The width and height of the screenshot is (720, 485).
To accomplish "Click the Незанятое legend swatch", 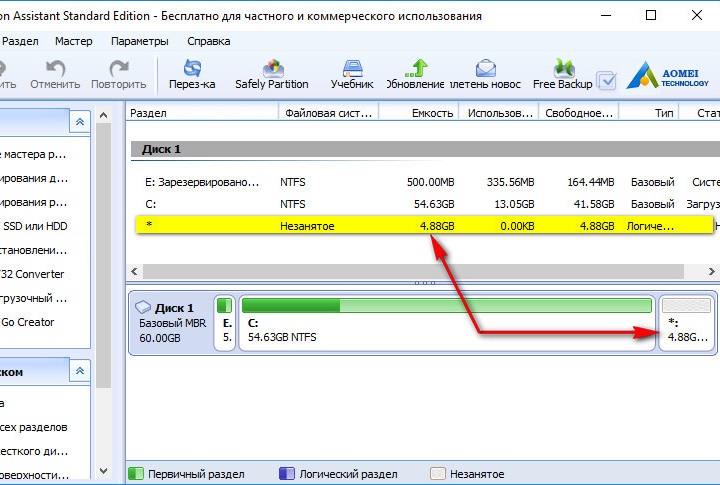I will (438, 474).
